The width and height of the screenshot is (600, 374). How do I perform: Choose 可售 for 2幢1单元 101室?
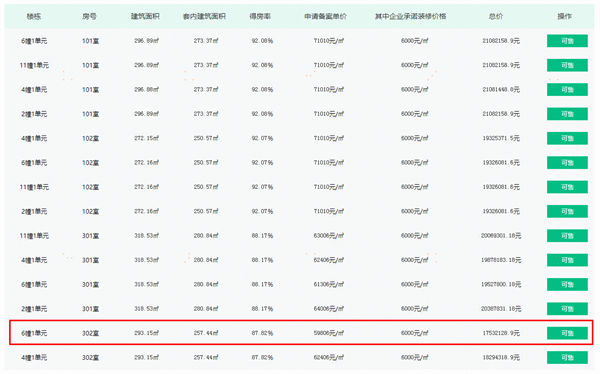pyautogui.click(x=567, y=114)
